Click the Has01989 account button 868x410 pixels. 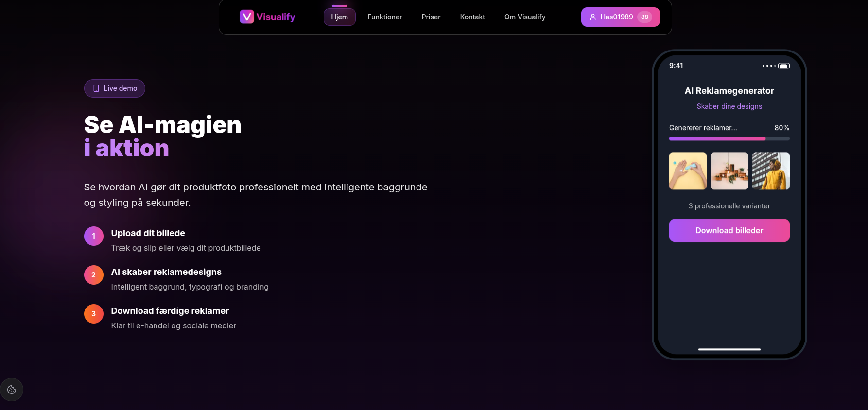pyautogui.click(x=616, y=17)
